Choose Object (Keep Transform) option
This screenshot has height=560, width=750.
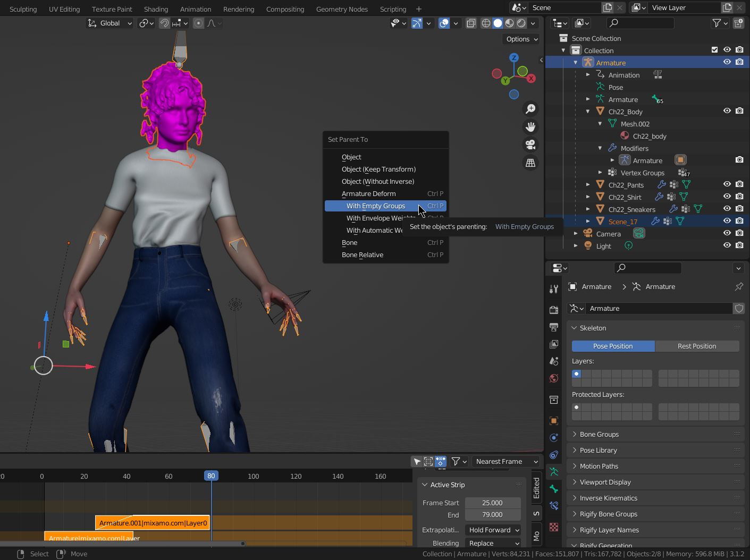tap(385, 169)
